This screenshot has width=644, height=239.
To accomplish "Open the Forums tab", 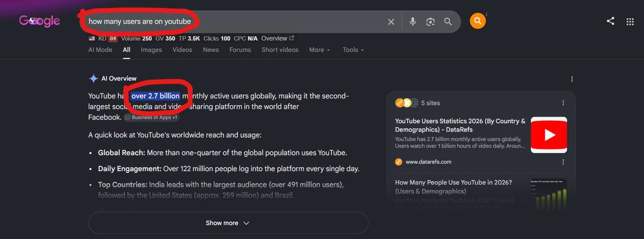I will point(240,50).
